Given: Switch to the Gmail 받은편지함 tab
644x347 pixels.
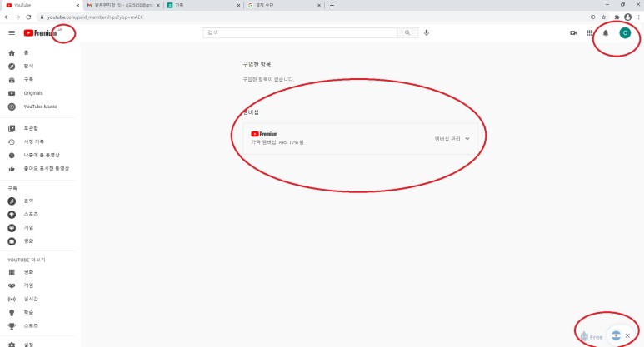Looking at the screenshot, I should point(122,5).
